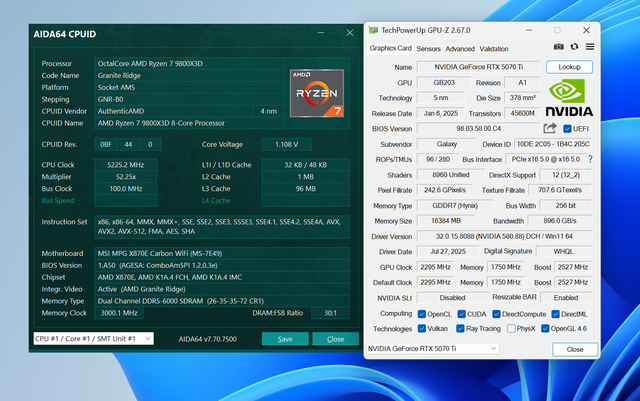Open the GPU-Z hamburger menu
Image resolution: width=640 pixels, height=401 pixels.
pyautogui.click(x=590, y=47)
